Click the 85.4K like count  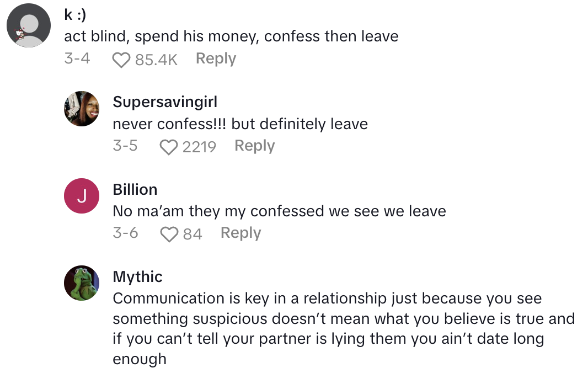(x=156, y=60)
